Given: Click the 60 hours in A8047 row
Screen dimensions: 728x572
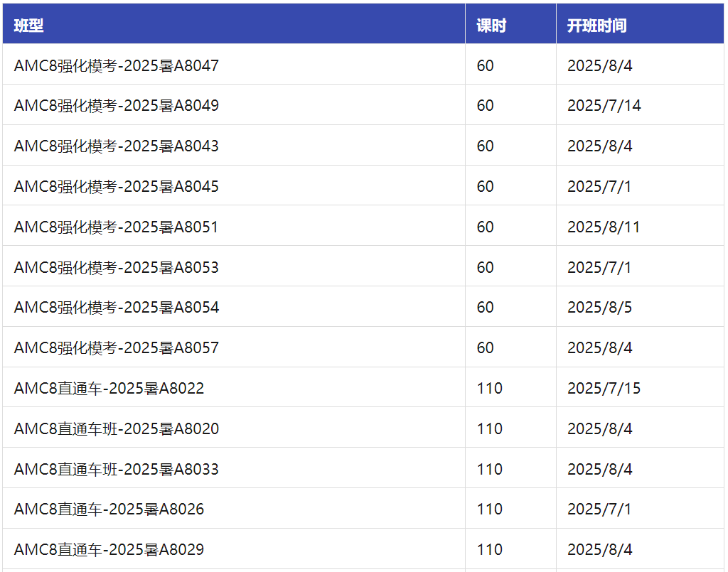Looking at the screenshot, I should (x=485, y=65).
